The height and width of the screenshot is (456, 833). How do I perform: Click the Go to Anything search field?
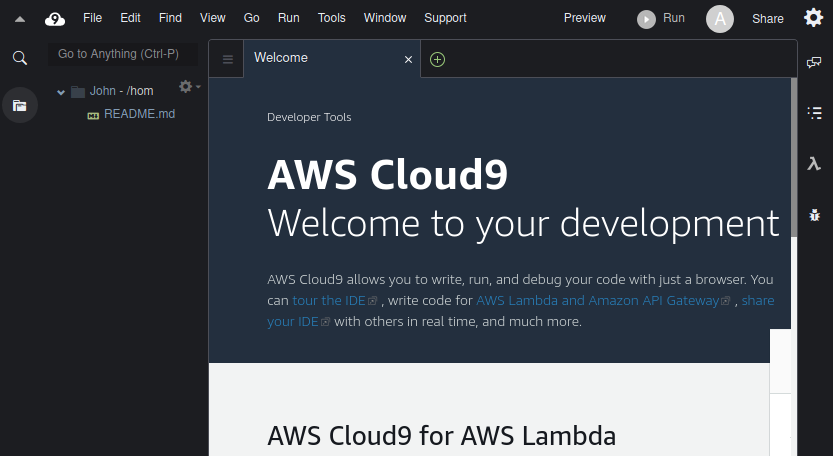coord(122,54)
